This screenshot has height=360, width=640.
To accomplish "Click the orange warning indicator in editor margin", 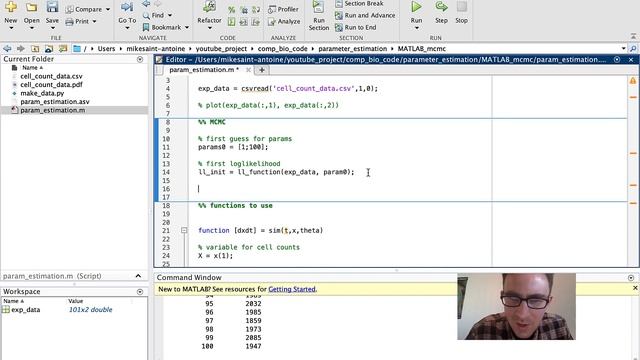I will click(633, 81).
